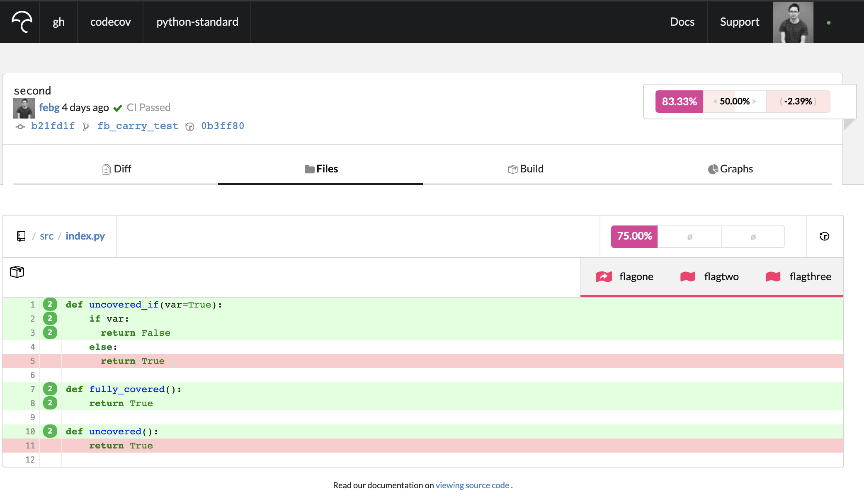Click the commit icon beside b21fd1f
Viewport: 864px width, 504px height.
(20, 126)
